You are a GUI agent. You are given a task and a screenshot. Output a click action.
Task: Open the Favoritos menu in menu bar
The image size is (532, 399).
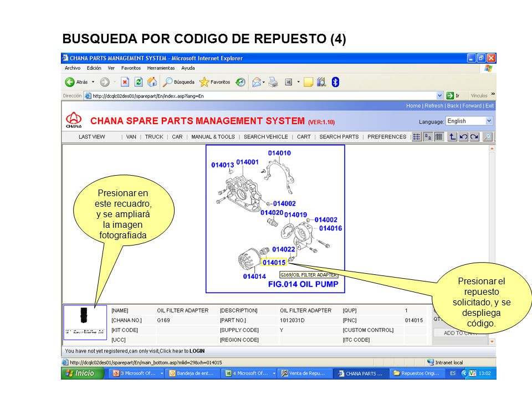click(x=131, y=68)
